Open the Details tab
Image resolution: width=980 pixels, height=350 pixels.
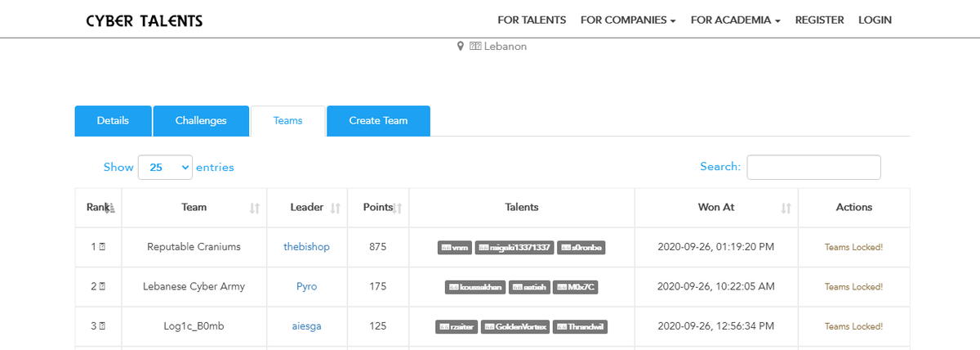click(113, 121)
